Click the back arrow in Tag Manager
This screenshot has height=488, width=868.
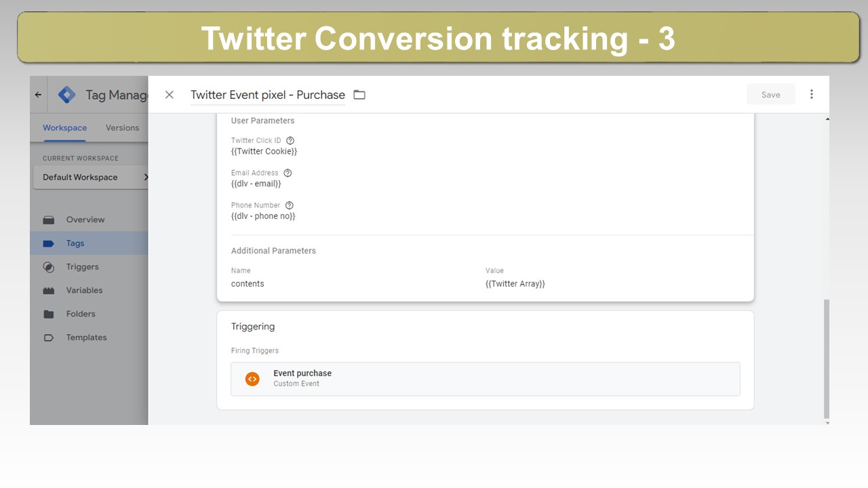click(38, 95)
